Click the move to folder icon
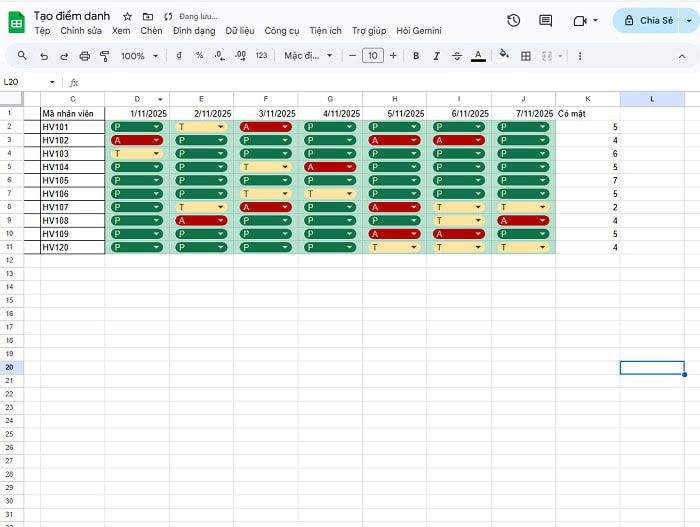 click(x=148, y=17)
